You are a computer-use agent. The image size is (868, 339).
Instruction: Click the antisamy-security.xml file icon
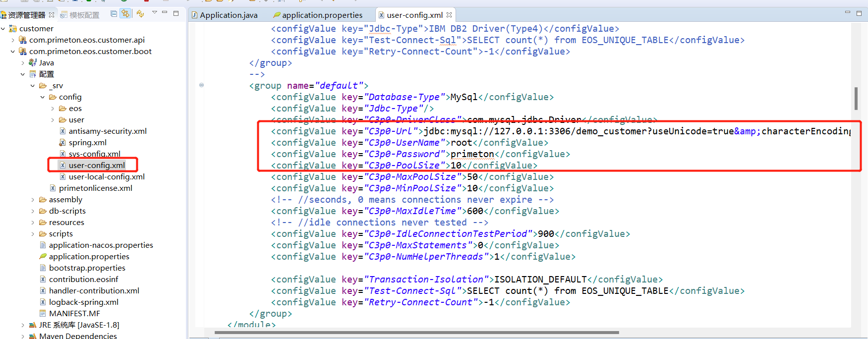tap(62, 131)
